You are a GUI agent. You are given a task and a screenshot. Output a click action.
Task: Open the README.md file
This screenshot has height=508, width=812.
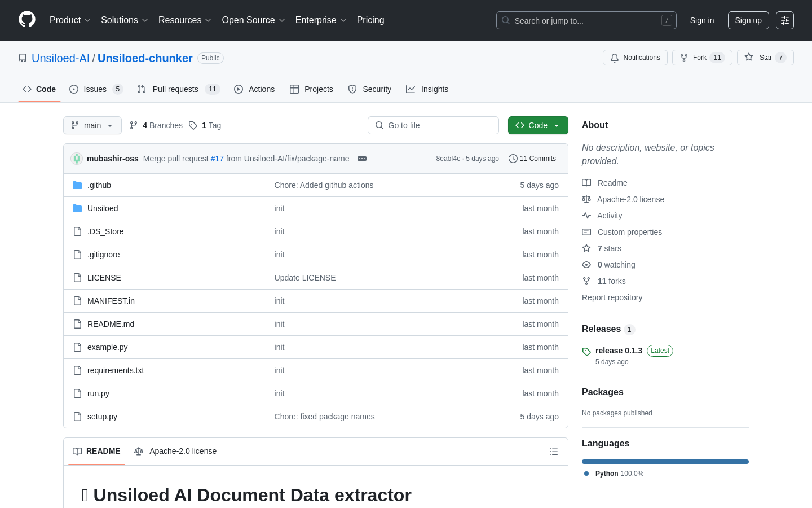111,324
